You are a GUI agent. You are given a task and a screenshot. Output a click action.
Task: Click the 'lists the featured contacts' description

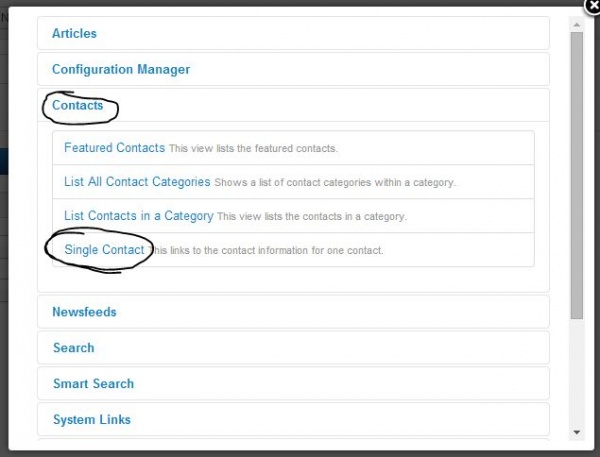coord(253,149)
